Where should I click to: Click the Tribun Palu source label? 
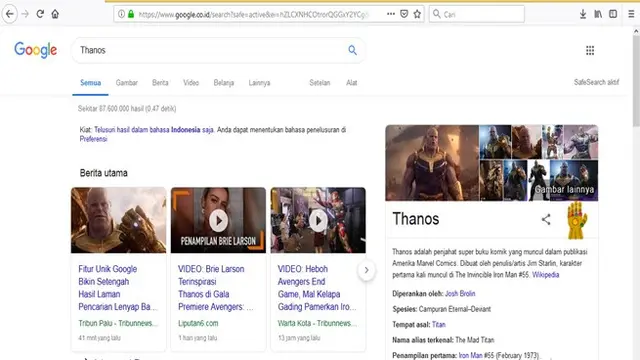pos(118,323)
